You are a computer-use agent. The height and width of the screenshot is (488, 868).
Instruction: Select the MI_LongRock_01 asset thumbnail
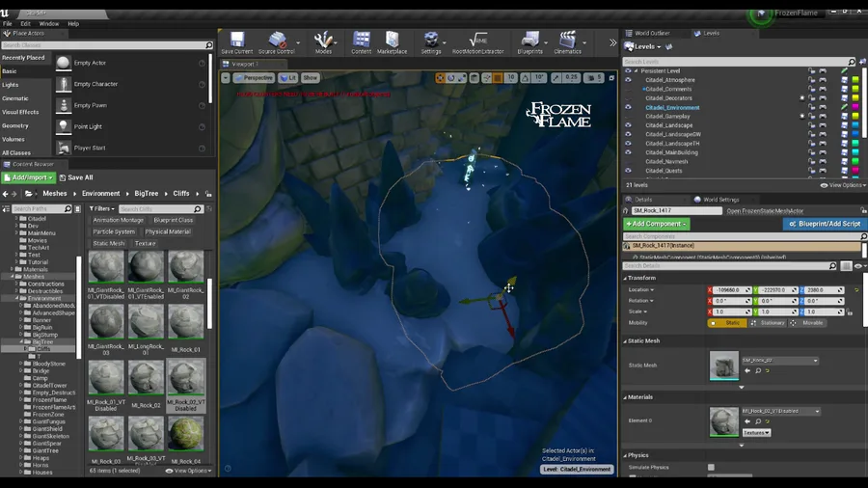[147, 322]
